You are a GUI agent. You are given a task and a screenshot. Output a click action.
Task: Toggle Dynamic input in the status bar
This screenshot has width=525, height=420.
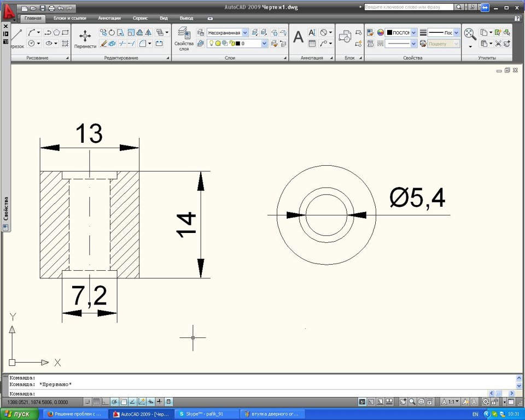(151, 401)
